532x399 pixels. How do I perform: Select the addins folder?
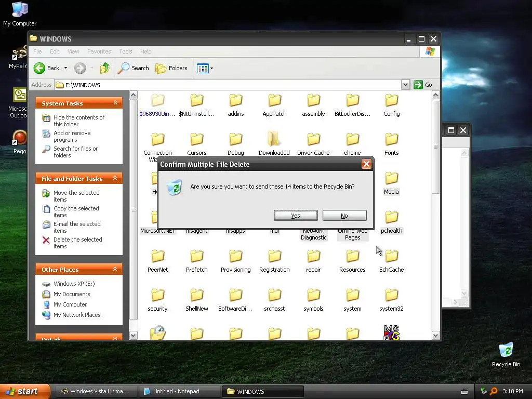click(236, 106)
